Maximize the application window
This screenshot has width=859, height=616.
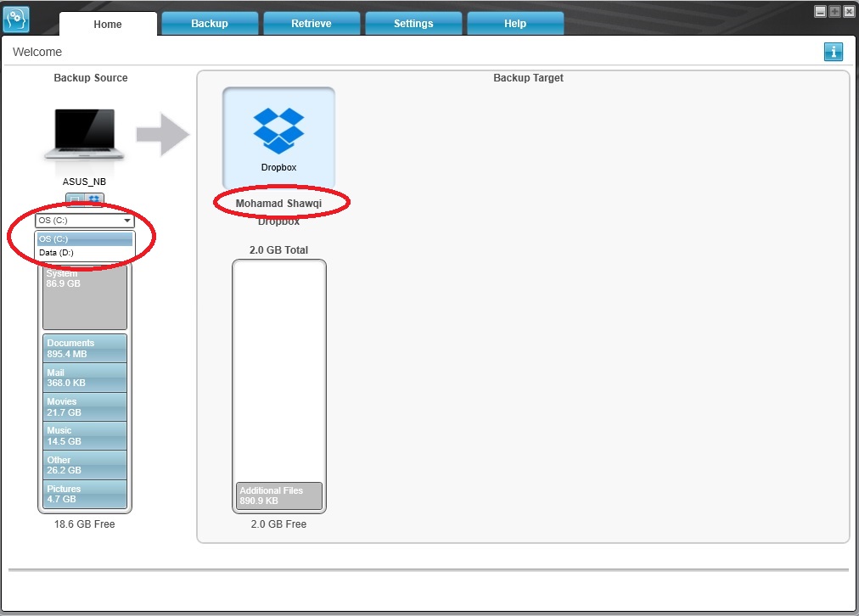pos(834,12)
